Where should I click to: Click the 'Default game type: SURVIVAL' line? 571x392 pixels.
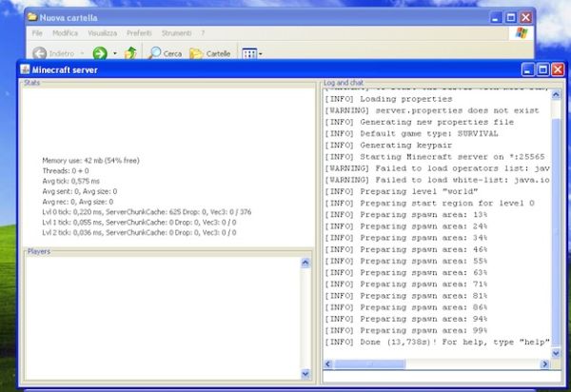pos(411,133)
